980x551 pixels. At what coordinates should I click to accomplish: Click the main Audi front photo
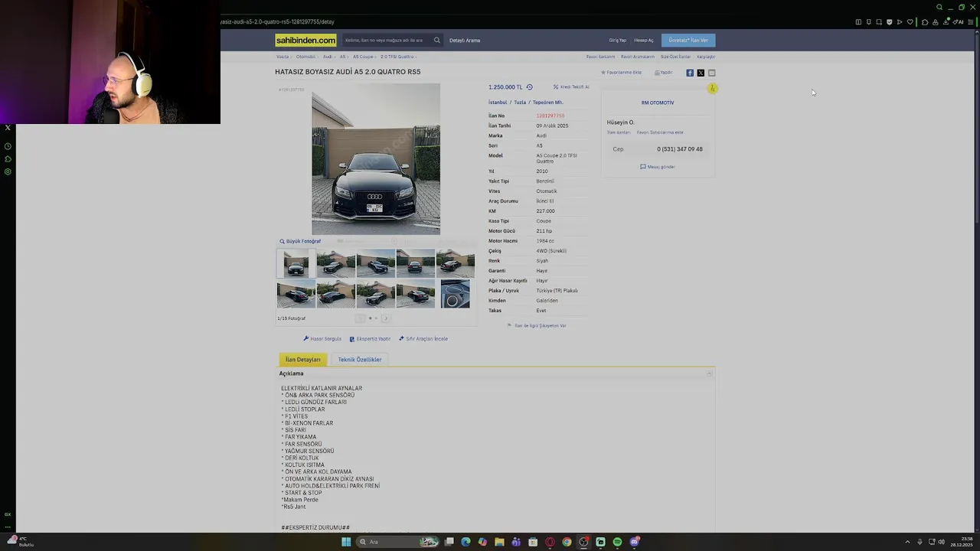click(376, 159)
